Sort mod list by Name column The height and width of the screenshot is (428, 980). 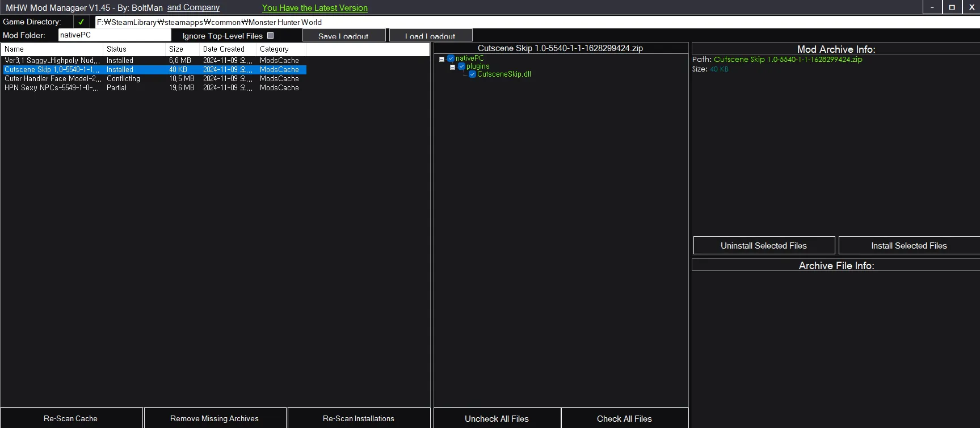pos(51,49)
